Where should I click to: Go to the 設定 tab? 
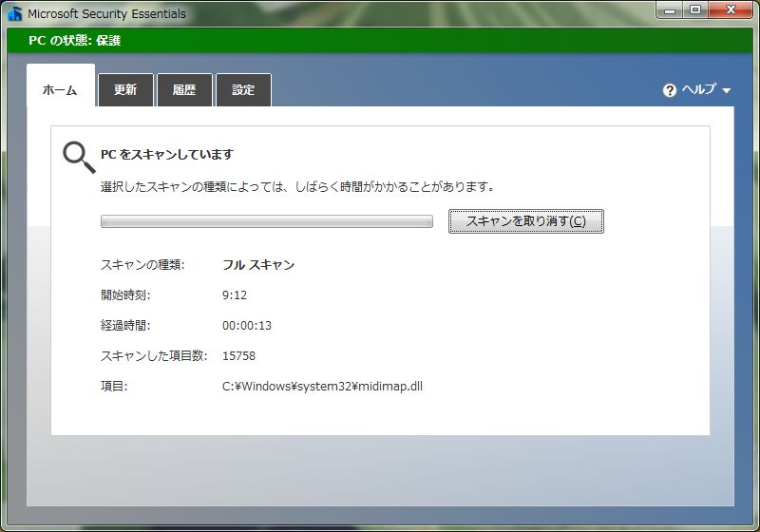tap(243, 89)
